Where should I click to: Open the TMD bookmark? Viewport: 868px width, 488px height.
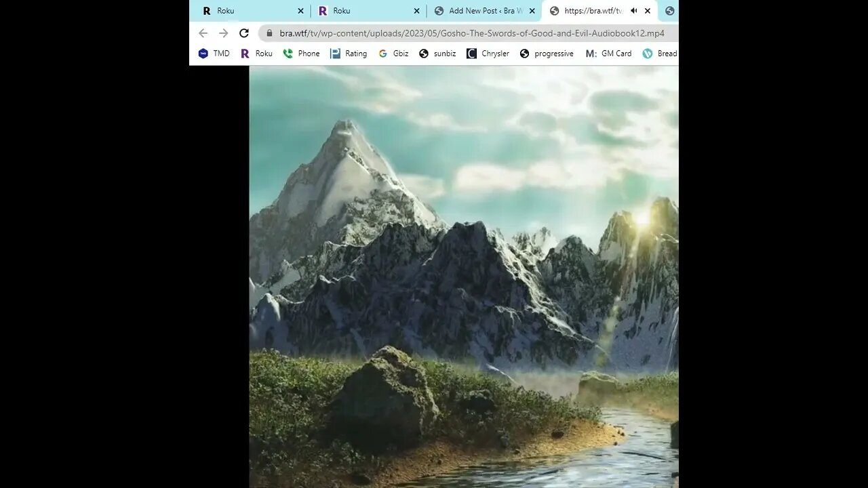pyautogui.click(x=214, y=54)
